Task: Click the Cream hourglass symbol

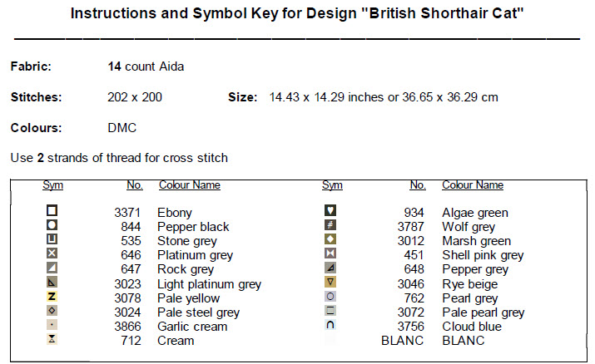Action: click(52, 340)
